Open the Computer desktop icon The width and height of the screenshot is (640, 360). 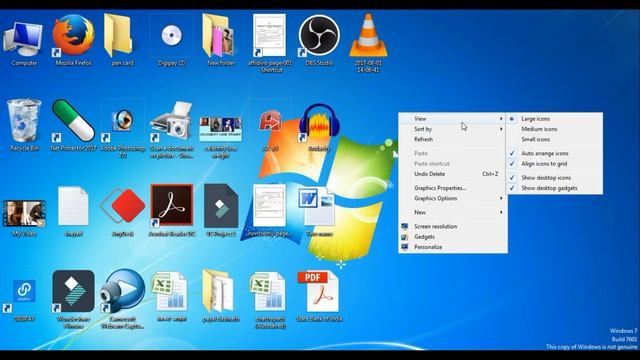tap(23, 40)
